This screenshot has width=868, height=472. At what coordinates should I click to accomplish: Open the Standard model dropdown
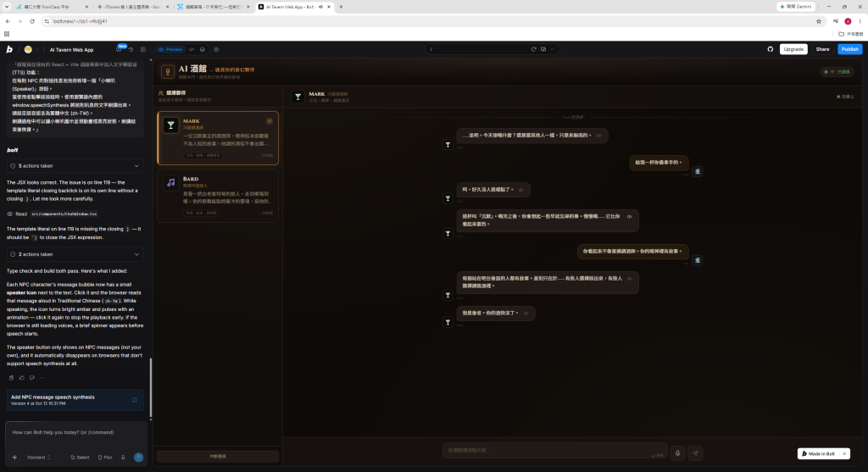[x=39, y=457]
